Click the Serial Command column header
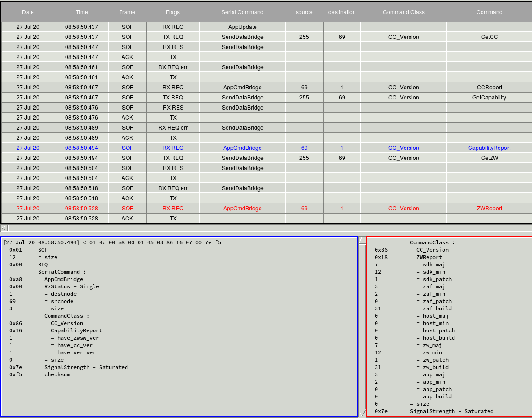 [x=242, y=12]
